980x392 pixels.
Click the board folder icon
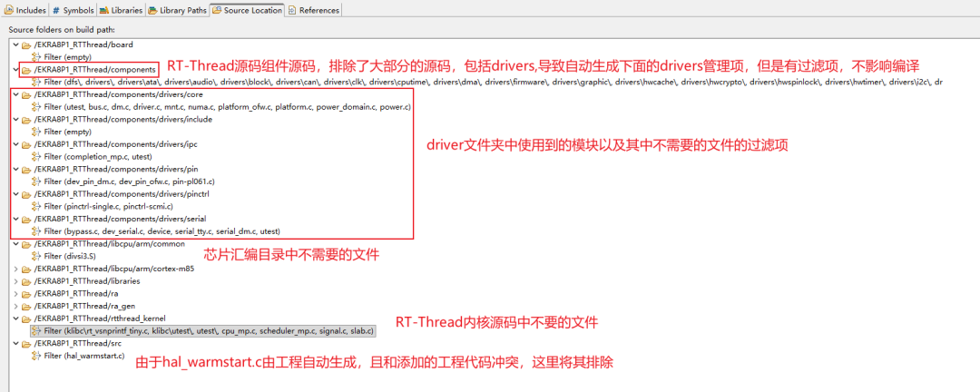click(26, 45)
